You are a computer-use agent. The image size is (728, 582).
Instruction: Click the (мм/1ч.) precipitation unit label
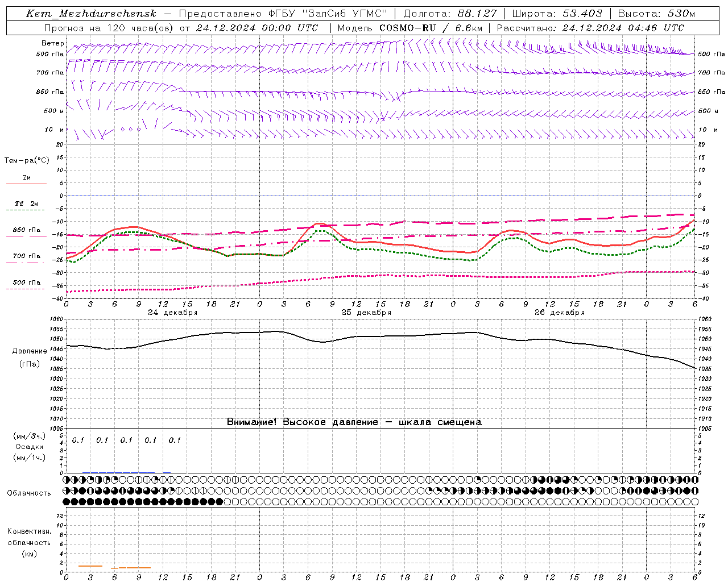pos(29,458)
